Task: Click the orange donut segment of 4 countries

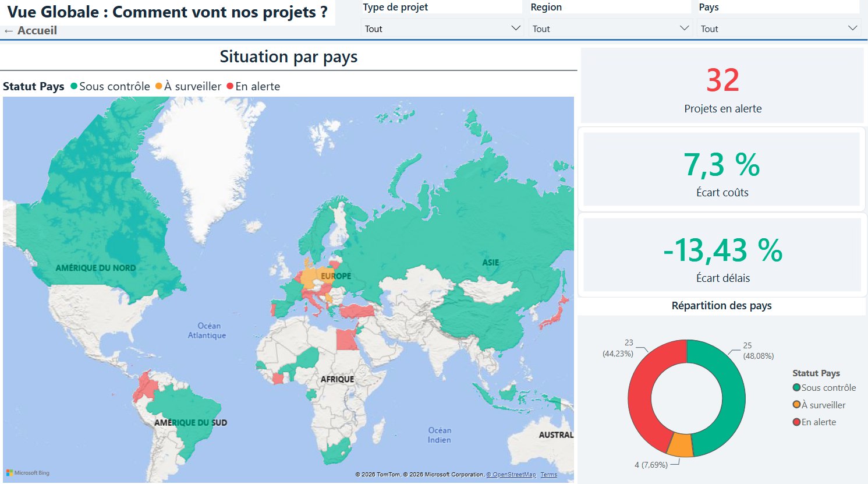Action: 680,445
